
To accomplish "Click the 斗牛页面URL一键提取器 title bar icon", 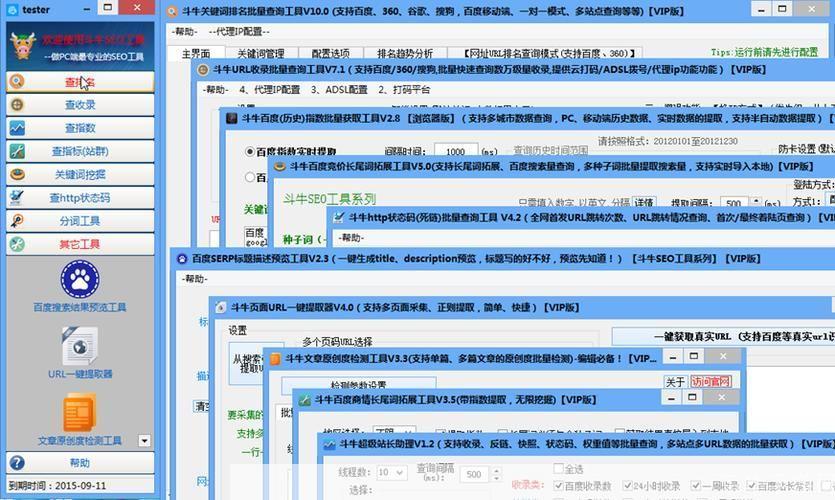I will (221, 307).
